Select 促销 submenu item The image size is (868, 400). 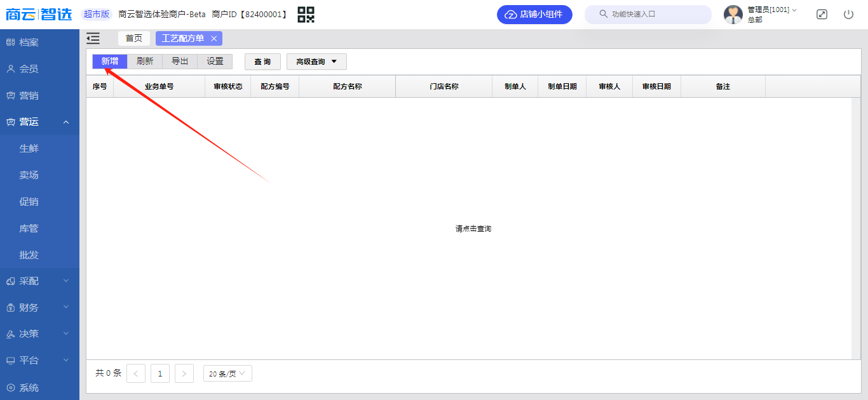39,202
